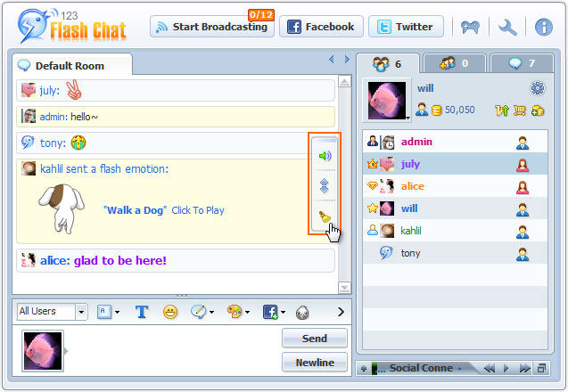The image size is (568, 392).
Task: Select july in the user list
Action: 455,164
